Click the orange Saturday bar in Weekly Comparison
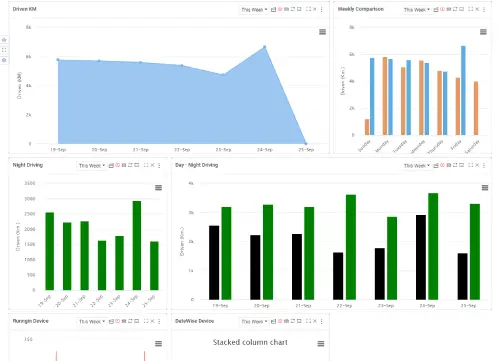Screen dimensions: 500x361 pos(476,108)
